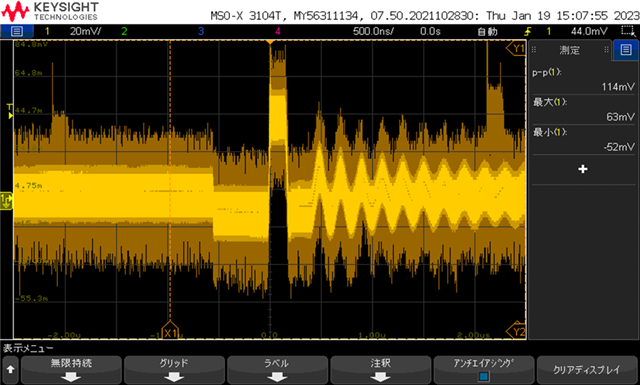Click the back arrow softkey
Viewport: 640px width, 385px height.
[10, 370]
